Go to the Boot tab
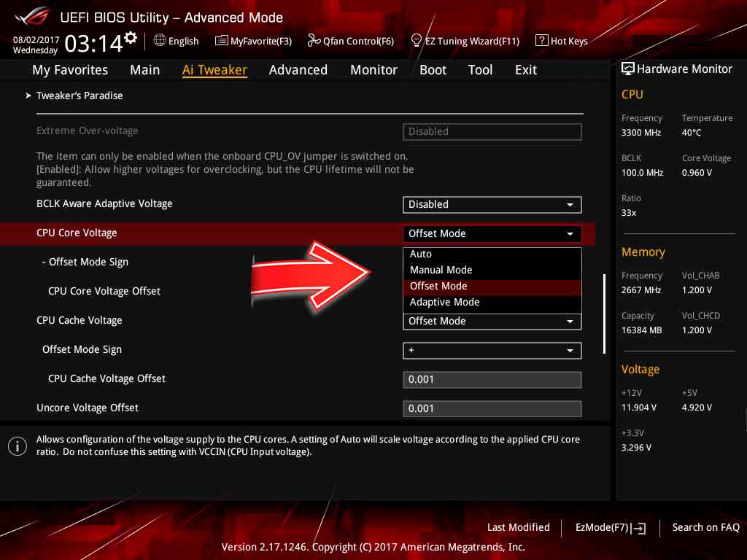Image resolution: width=747 pixels, height=560 pixels. 433,70
